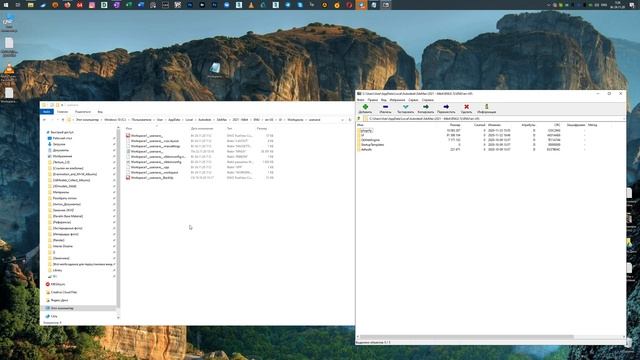Open the Workspaces shortcut on the desktop
Screen dimensions: 640x360
click(x=215, y=70)
